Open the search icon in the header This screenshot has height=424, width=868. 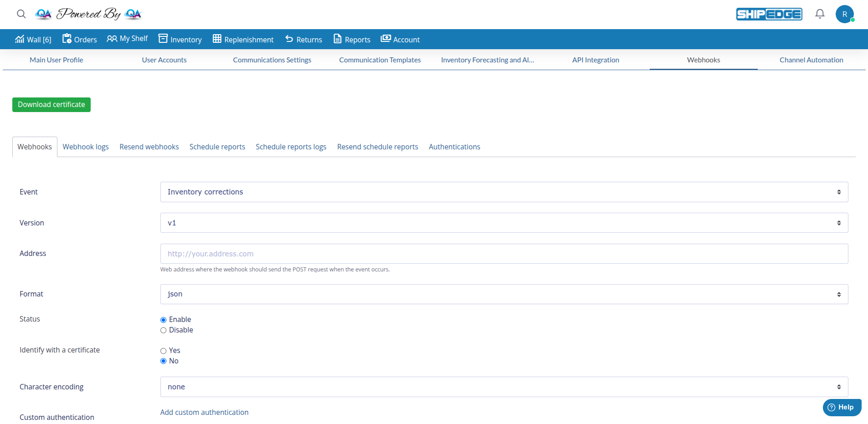[x=21, y=14]
